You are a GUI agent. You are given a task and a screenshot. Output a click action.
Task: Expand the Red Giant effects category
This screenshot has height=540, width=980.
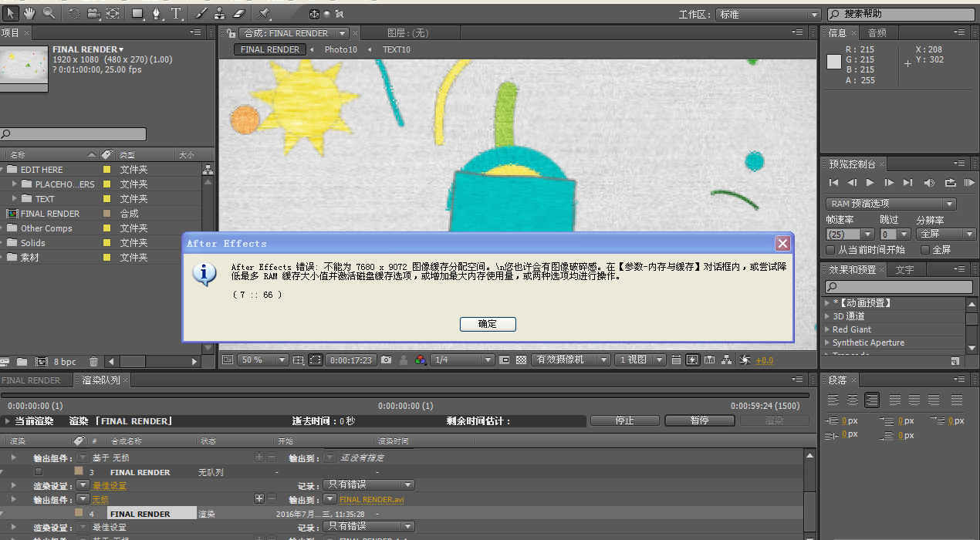point(828,329)
